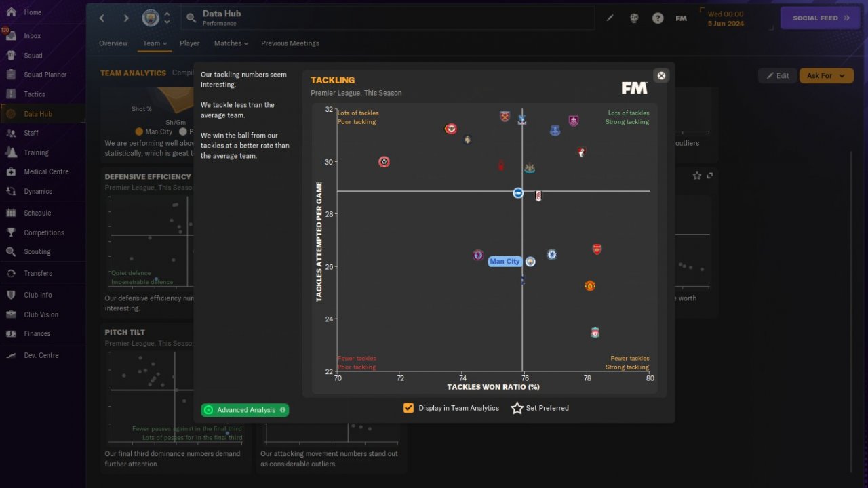This screenshot has height=488, width=868.
Task: Close the Tackling dialog
Action: pos(661,76)
